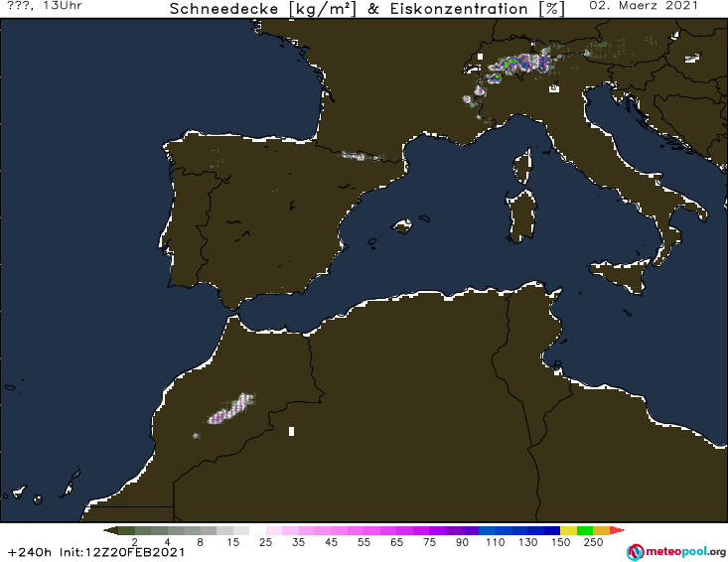Click the white square marker in Algeria
728x562 pixels.
(x=292, y=431)
